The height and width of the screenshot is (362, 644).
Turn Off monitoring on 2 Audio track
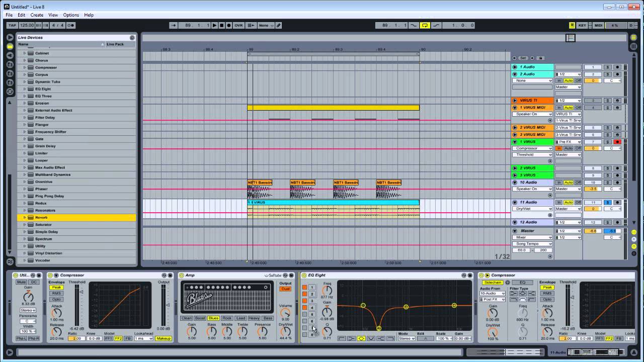point(578,80)
